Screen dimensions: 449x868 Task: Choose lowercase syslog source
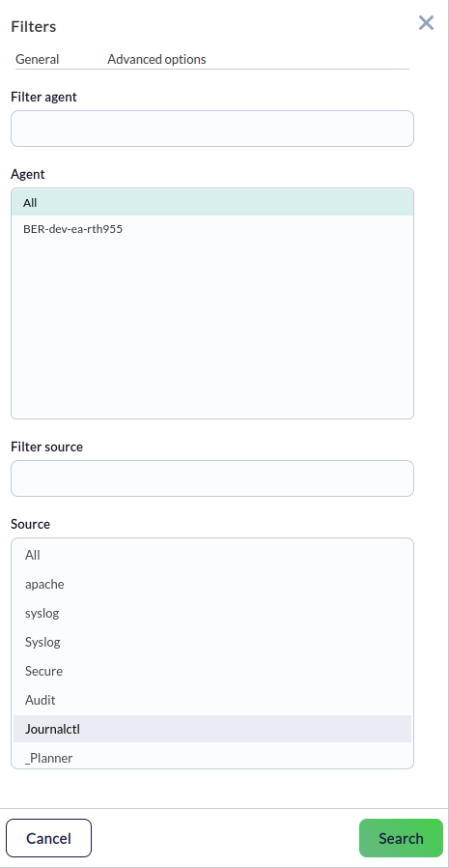click(x=212, y=614)
